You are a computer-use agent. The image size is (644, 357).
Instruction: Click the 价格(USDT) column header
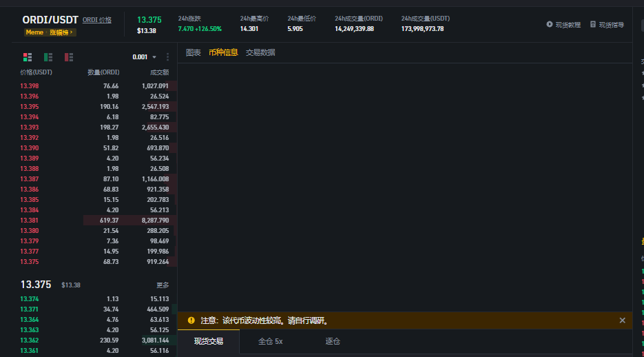tap(36, 72)
